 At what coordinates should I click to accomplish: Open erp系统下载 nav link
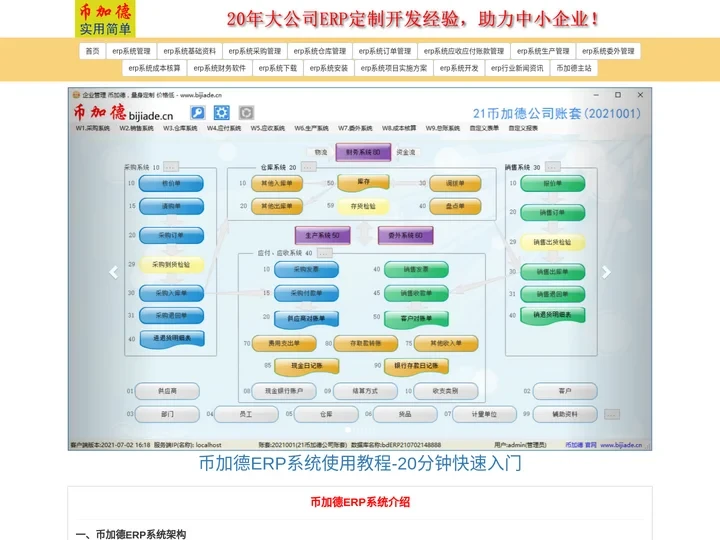pos(278,68)
